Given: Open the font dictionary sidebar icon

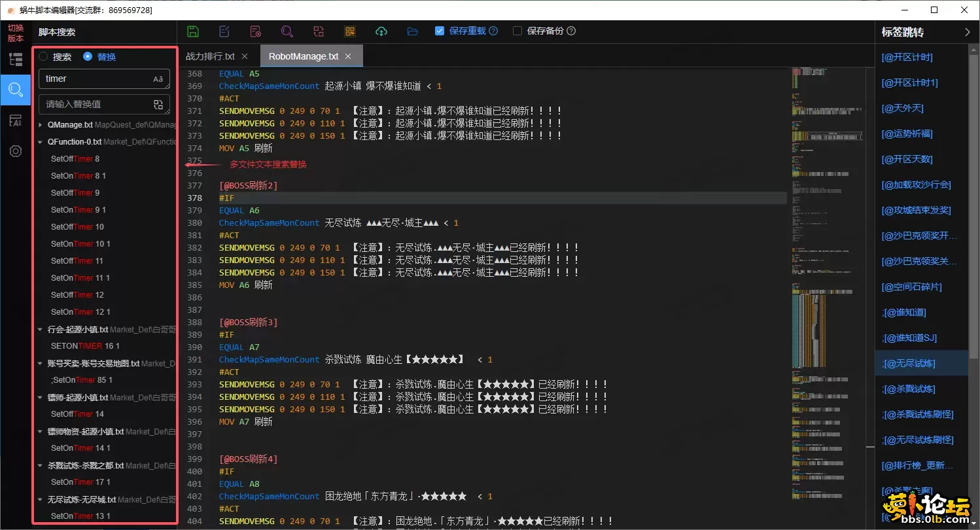Looking at the screenshot, I should 16,120.
